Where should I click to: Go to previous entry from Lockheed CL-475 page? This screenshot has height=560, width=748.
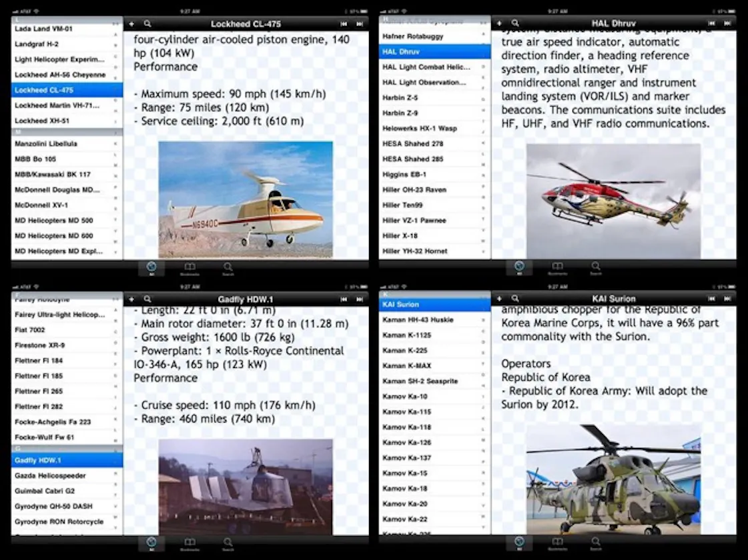(344, 23)
